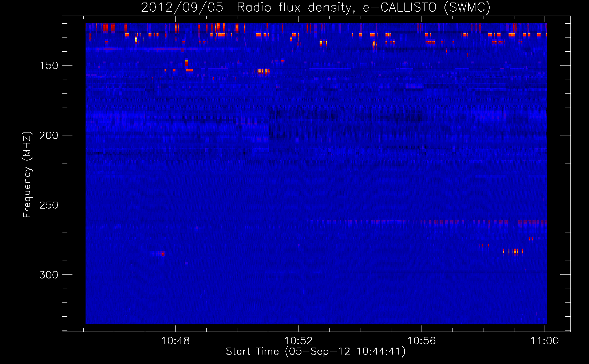Click the 10:48 time tick label

pyautogui.click(x=175, y=341)
